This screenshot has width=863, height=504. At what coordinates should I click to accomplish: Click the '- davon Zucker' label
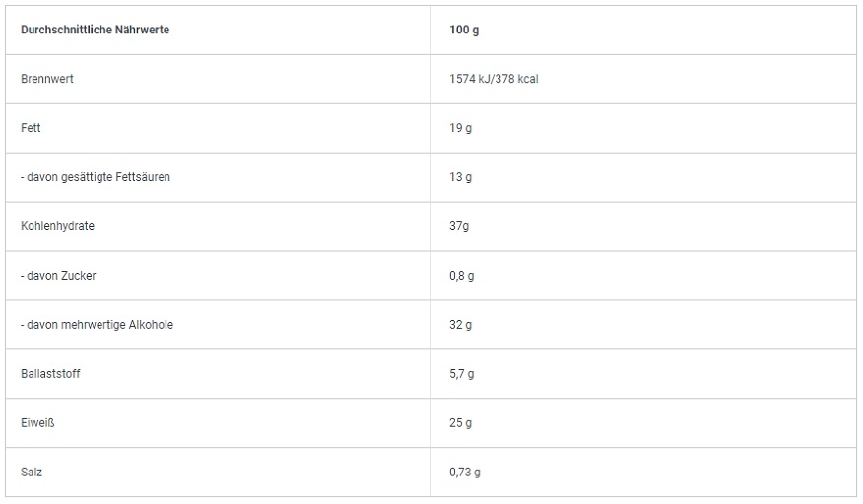coord(58,276)
